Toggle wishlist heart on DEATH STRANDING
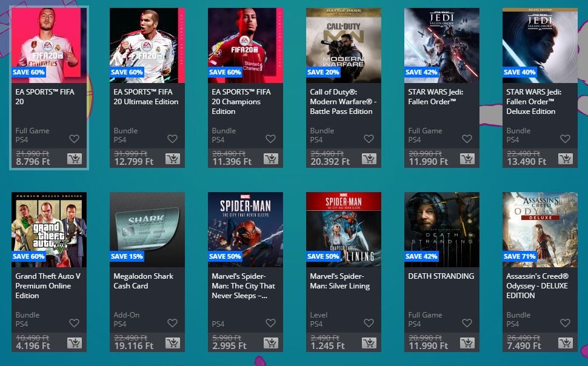Image resolution: width=588 pixels, height=366 pixels. pos(467,323)
